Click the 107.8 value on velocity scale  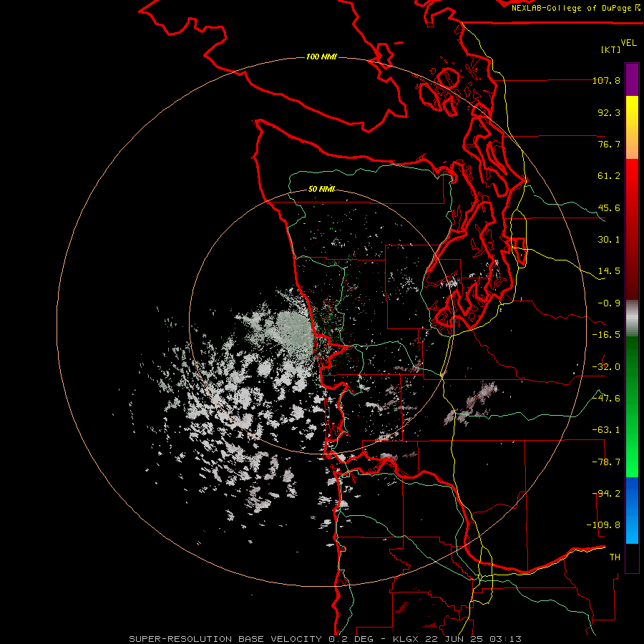606,80
